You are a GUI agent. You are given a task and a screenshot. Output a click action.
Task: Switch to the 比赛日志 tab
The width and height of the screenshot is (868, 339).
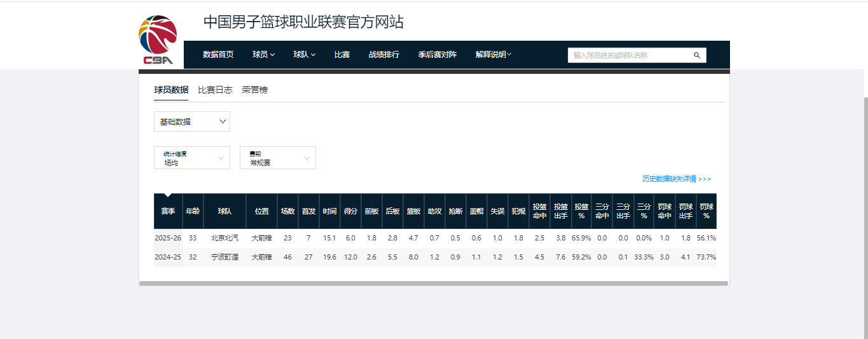click(215, 90)
